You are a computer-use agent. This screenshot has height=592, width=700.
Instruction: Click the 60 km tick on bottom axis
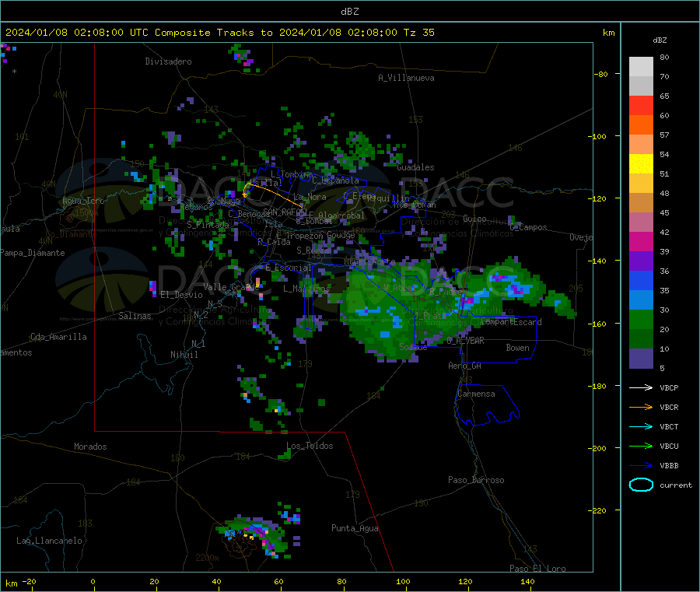278,581
